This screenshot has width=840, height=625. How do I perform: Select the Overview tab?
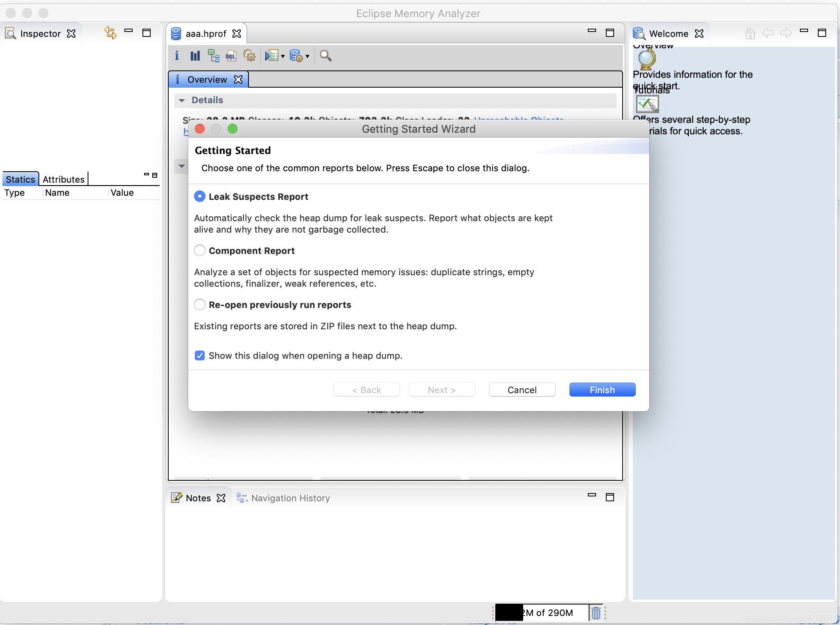[x=207, y=79]
